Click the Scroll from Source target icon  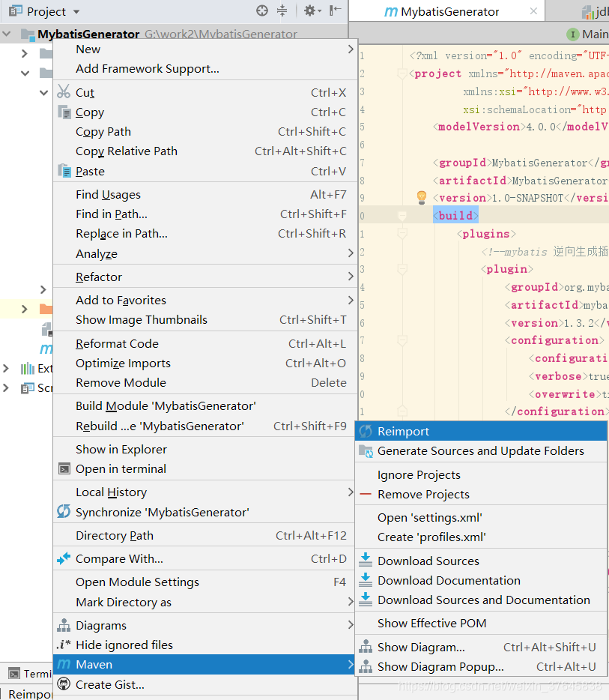(262, 10)
